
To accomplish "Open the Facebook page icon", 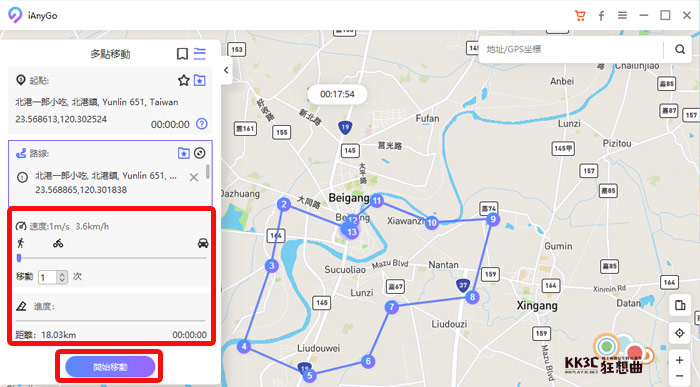I will (601, 16).
